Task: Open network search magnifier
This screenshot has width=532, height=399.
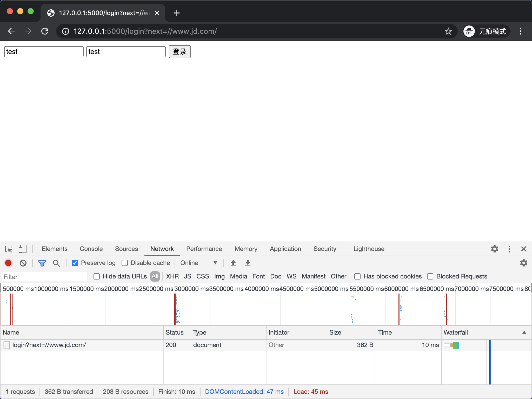Action: tap(56, 263)
